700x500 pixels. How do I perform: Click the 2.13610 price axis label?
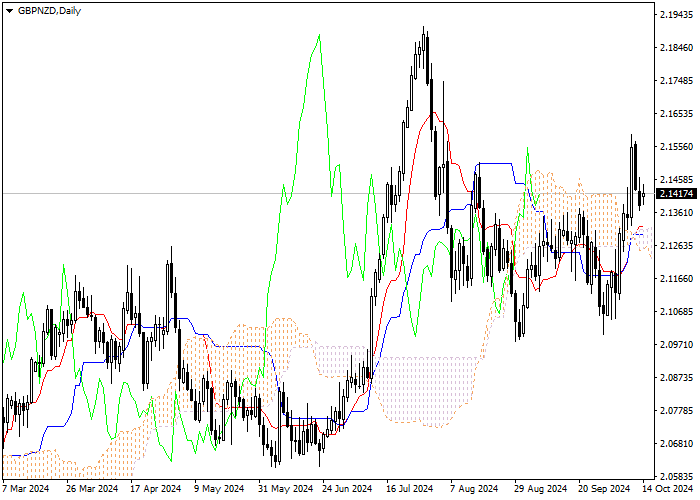coord(677,212)
